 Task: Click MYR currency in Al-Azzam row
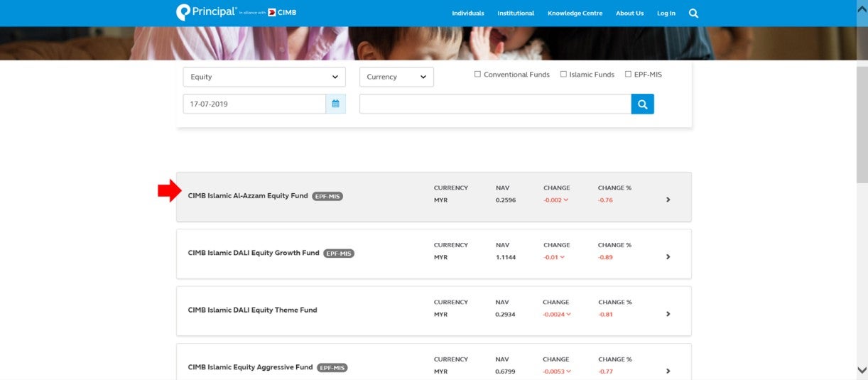point(441,200)
